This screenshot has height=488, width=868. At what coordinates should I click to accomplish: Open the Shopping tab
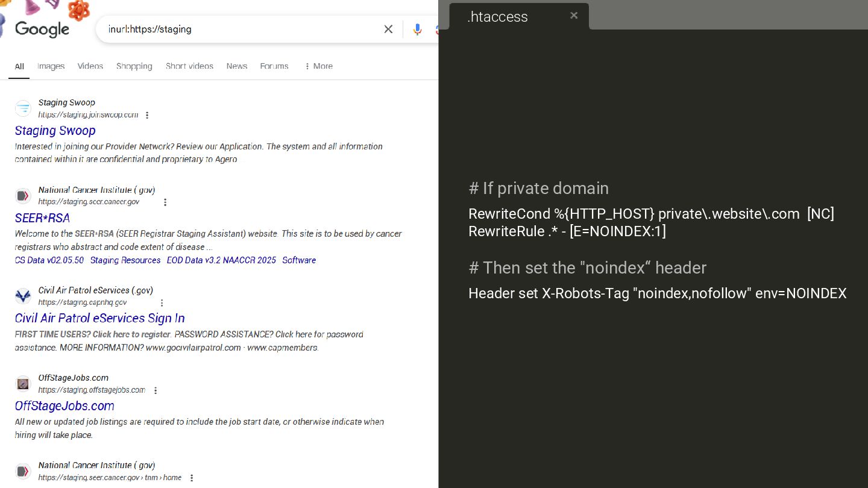click(134, 66)
